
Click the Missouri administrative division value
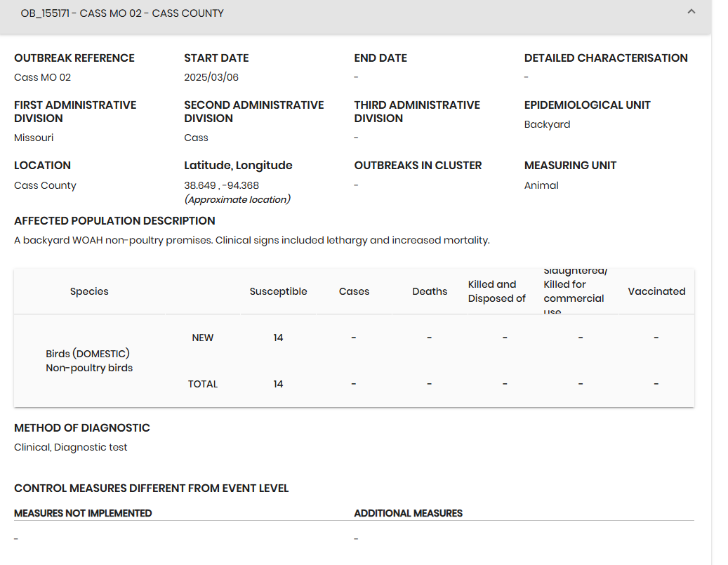pyautogui.click(x=34, y=138)
